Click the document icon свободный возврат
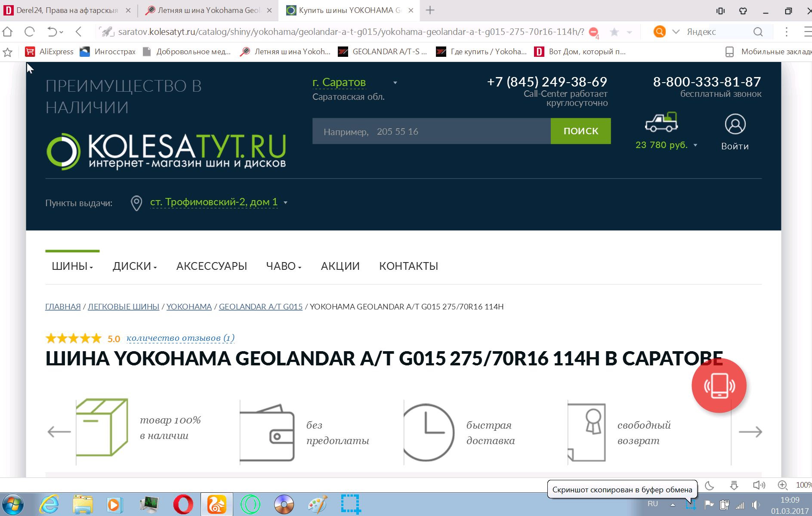This screenshot has height=516, width=812. coord(587,433)
